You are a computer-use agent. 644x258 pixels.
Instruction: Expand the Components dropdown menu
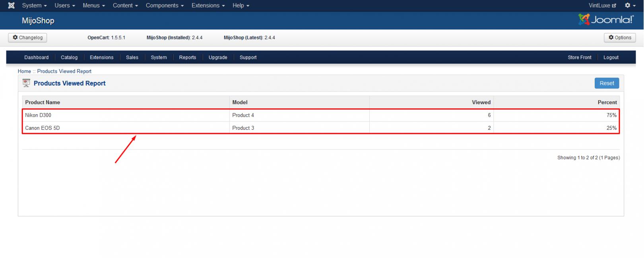point(165,6)
